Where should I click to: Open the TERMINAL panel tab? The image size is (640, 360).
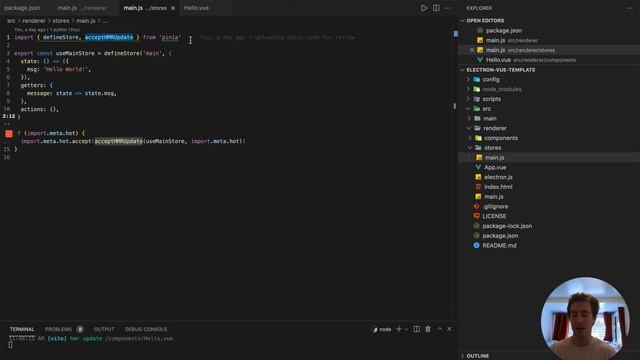coord(22,329)
